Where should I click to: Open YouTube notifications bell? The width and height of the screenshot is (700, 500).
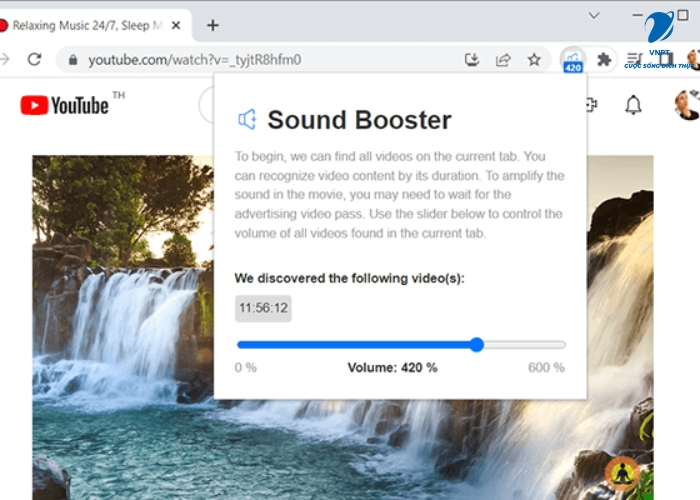tap(633, 105)
